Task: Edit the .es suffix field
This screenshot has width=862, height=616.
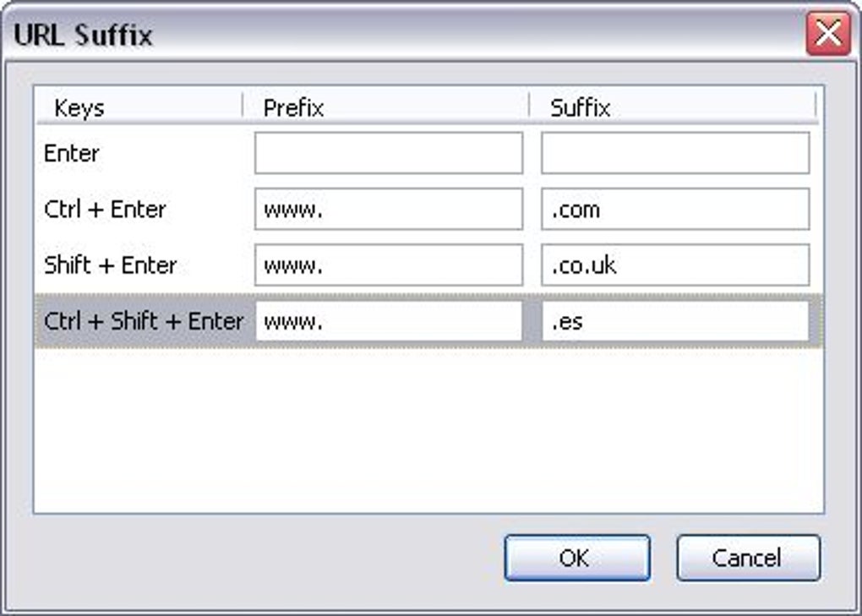Action: tap(674, 321)
